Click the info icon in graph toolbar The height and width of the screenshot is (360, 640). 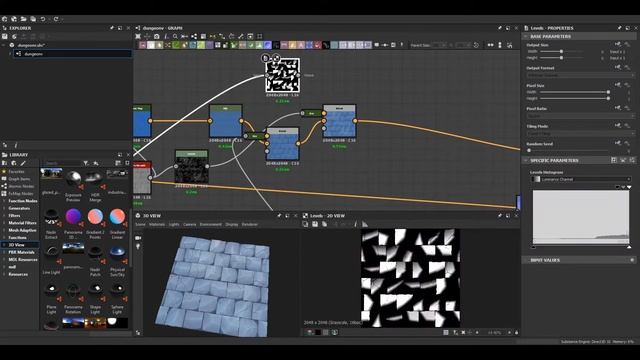[166, 36]
